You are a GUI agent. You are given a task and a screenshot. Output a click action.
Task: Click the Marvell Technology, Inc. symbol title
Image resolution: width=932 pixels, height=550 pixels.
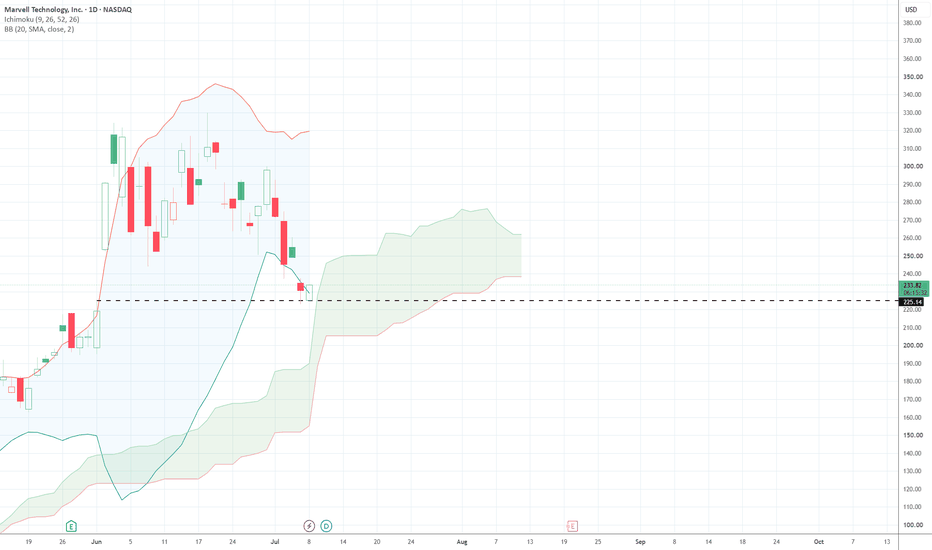[68, 10]
